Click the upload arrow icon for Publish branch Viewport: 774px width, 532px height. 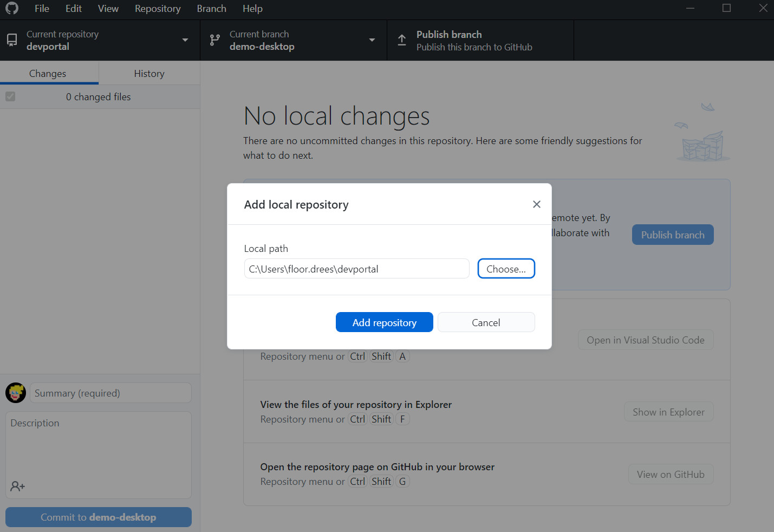pos(401,40)
